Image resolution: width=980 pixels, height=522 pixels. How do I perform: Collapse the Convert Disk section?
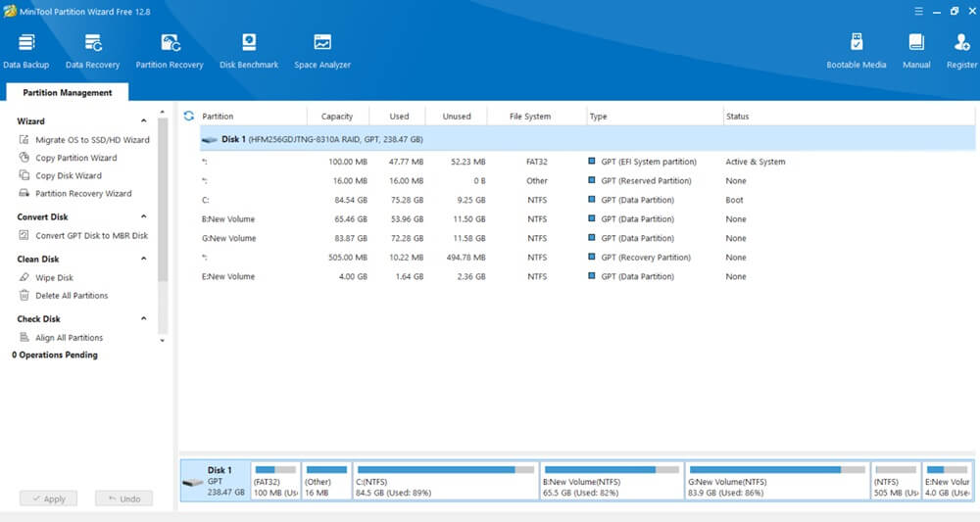(x=144, y=216)
